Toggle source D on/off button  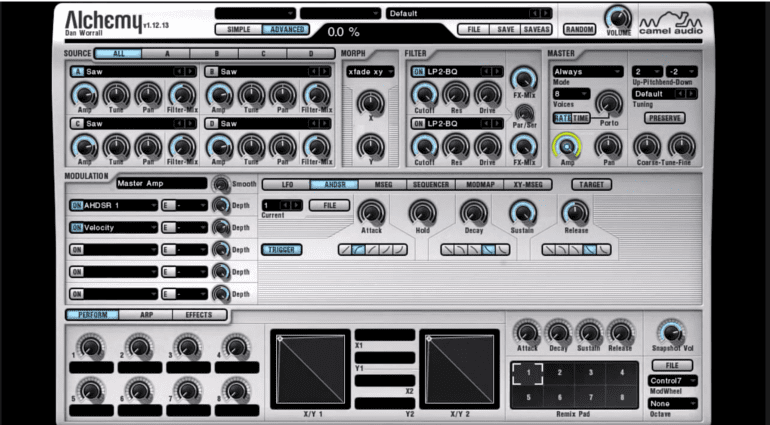click(x=212, y=124)
